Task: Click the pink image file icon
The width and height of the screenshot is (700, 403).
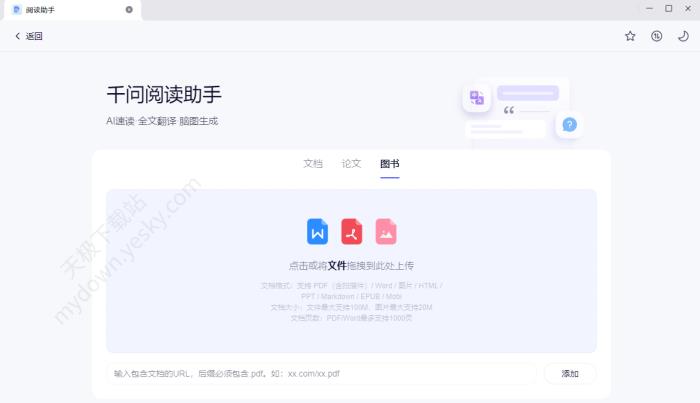Action: click(x=386, y=232)
